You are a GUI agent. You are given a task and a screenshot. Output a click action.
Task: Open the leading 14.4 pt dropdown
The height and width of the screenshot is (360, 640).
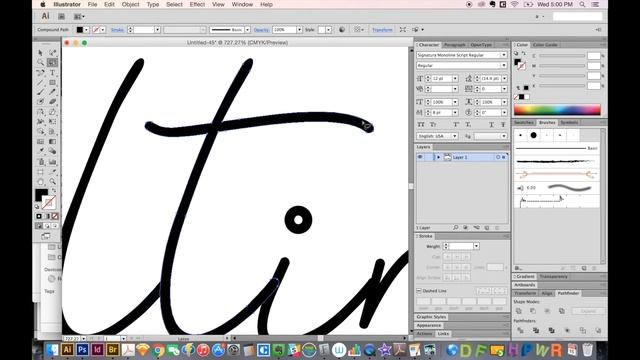(x=504, y=78)
